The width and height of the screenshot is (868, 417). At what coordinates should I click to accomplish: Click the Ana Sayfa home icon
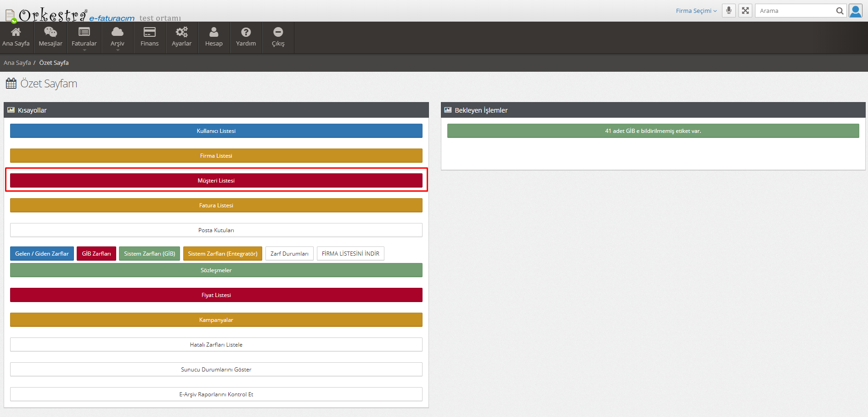coord(16,32)
